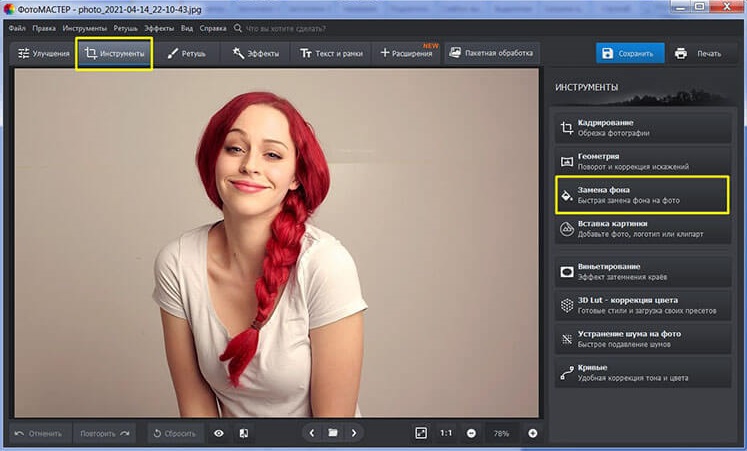
Task: Choose Вставка картинки tool
Action: pyautogui.click(x=641, y=228)
